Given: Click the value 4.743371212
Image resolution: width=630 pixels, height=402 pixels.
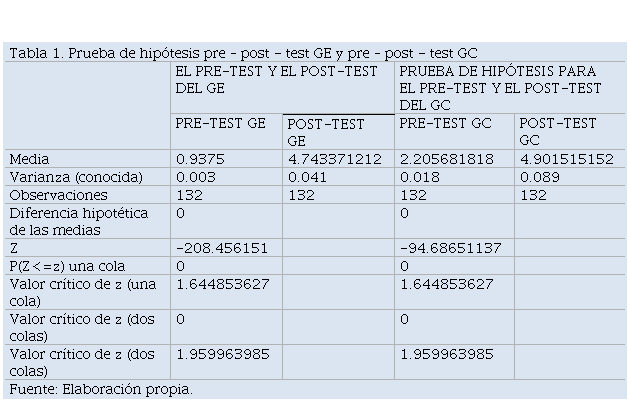Looking at the screenshot, I should [x=334, y=159].
